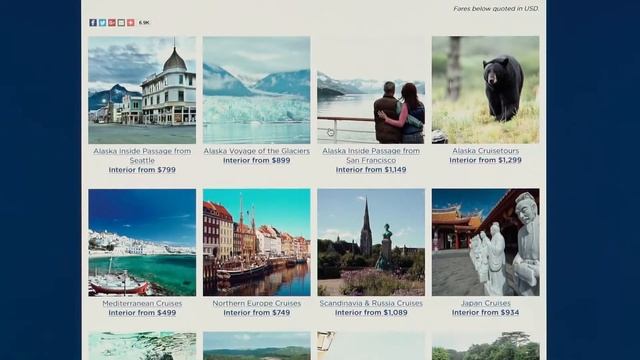Open more sharing options plus icon

[131, 22]
